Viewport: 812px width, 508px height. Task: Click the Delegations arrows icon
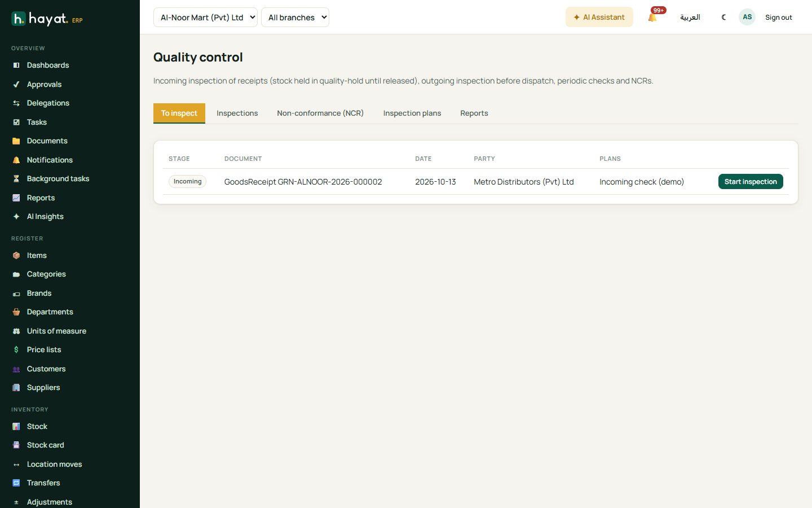coord(16,103)
